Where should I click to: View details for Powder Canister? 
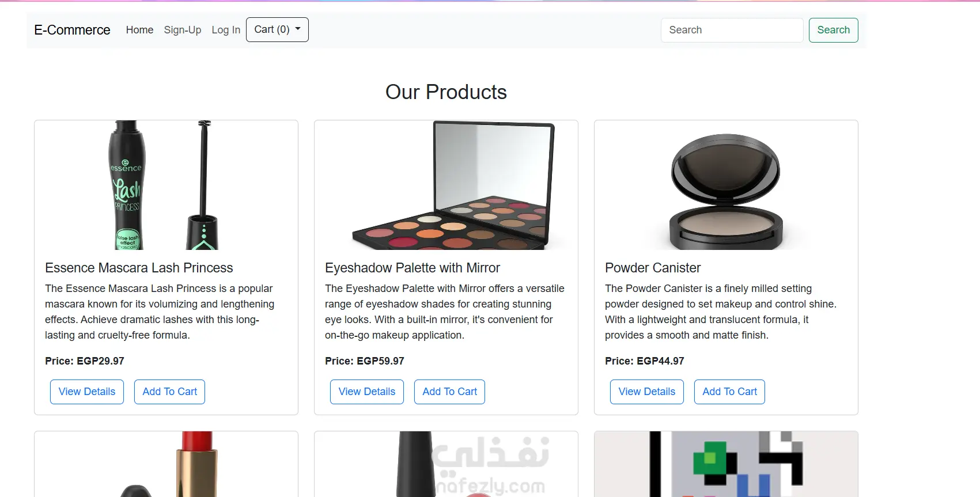click(647, 392)
